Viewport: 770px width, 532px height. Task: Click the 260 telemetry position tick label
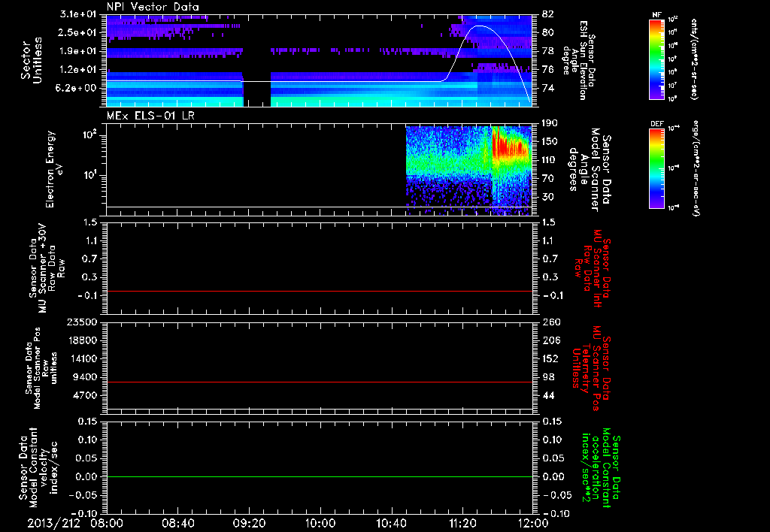(550, 322)
